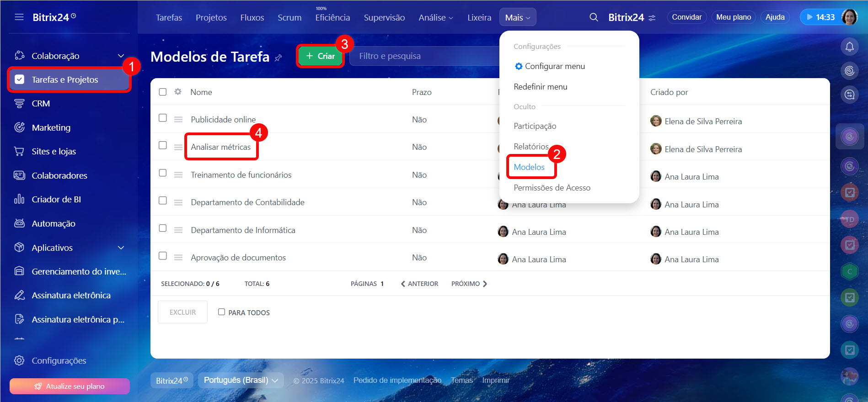Click the hamburger menu icon beside the Bitrix24 logo

click(19, 17)
